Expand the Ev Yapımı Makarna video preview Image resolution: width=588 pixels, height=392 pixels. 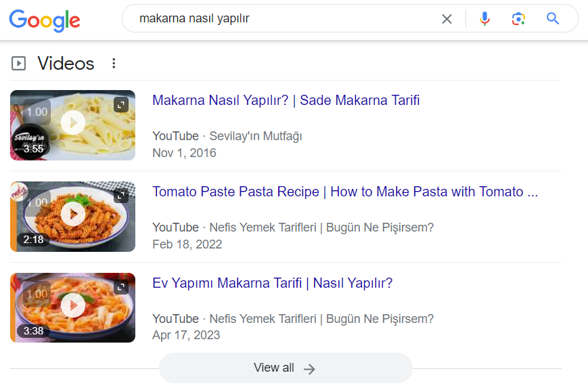(x=121, y=287)
